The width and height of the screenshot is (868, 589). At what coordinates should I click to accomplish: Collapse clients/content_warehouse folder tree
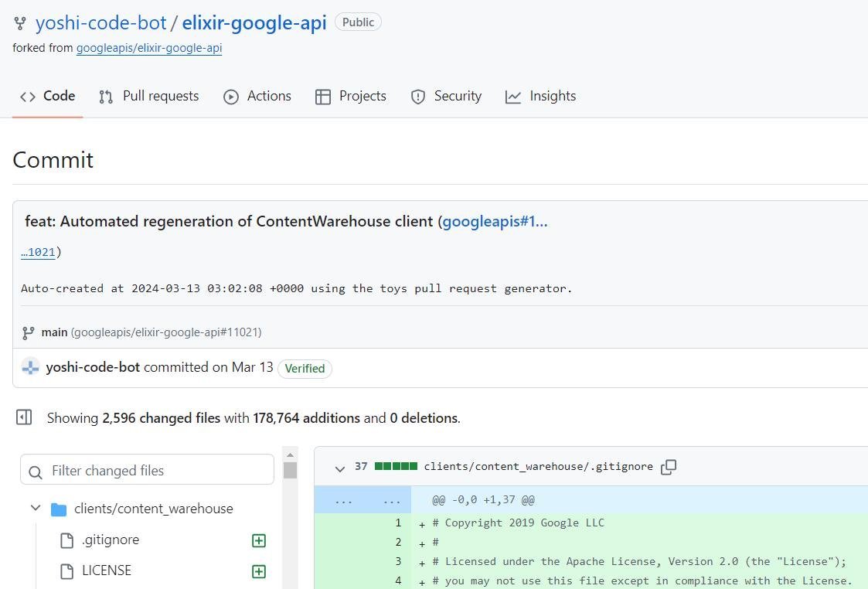coord(36,509)
